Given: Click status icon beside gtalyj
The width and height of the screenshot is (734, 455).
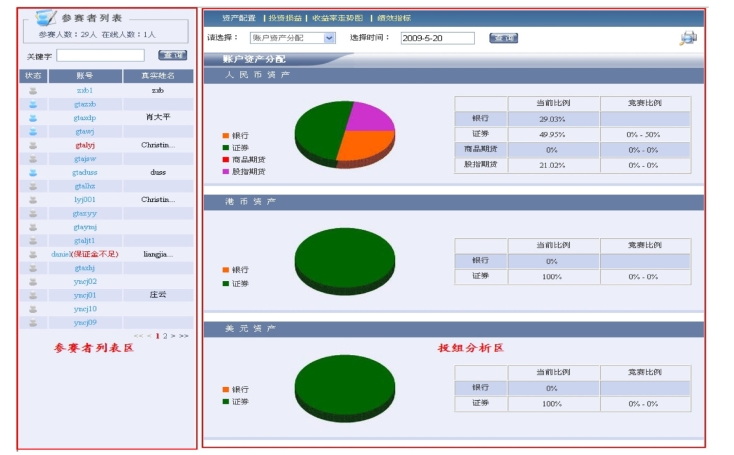Looking at the screenshot, I should [33, 145].
